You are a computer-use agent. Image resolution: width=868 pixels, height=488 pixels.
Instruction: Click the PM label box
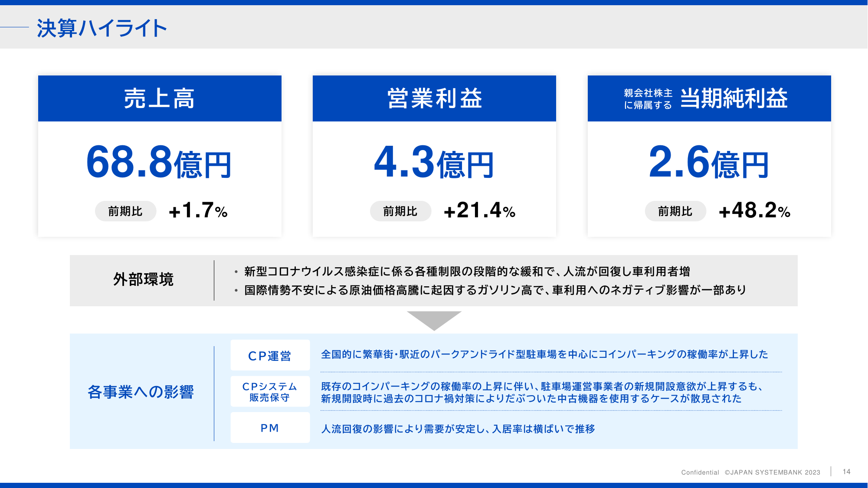coord(270,428)
